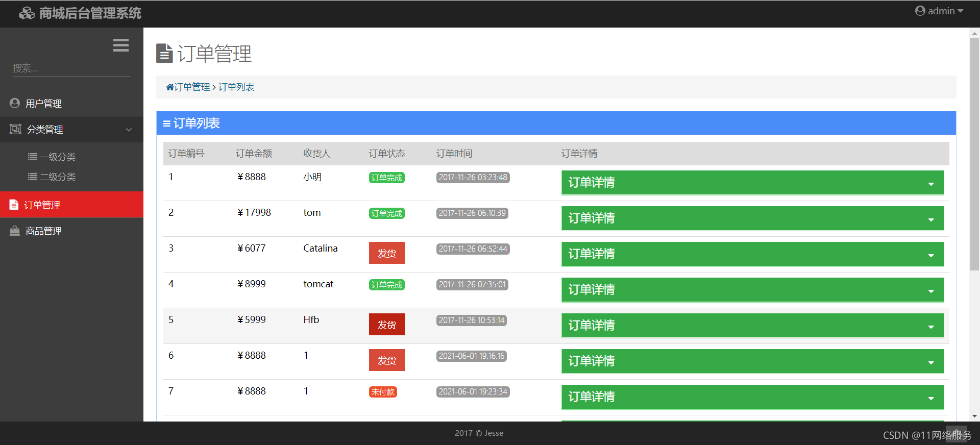Click the admin user avatar icon
The image size is (980, 445).
(x=920, y=11)
